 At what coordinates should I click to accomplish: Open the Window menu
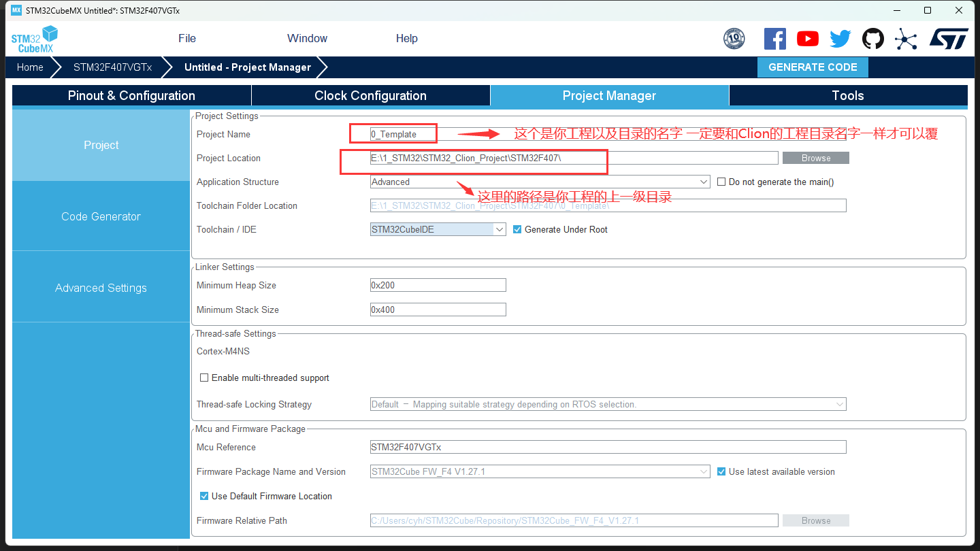pos(307,39)
